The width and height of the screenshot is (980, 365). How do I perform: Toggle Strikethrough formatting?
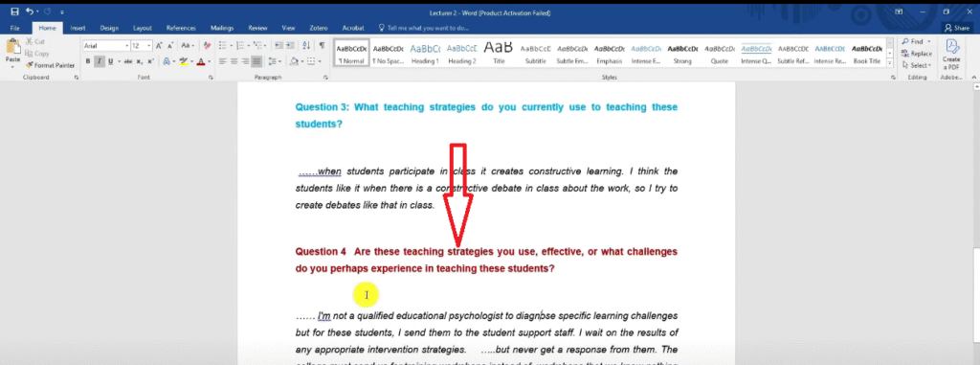coord(128,61)
